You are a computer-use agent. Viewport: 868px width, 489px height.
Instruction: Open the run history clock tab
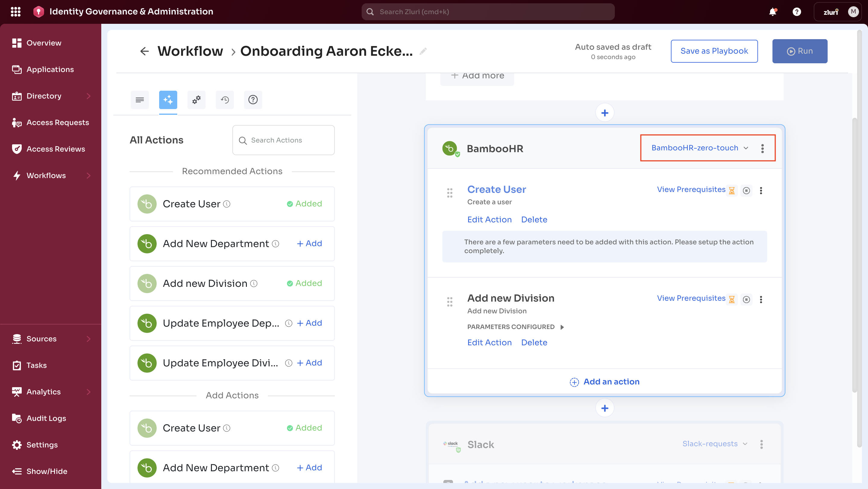click(225, 100)
